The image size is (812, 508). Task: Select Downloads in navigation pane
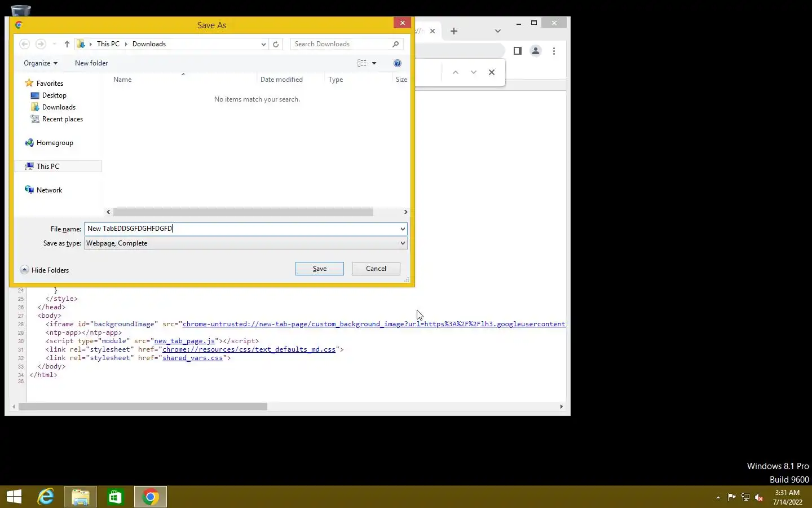tap(59, 107)
